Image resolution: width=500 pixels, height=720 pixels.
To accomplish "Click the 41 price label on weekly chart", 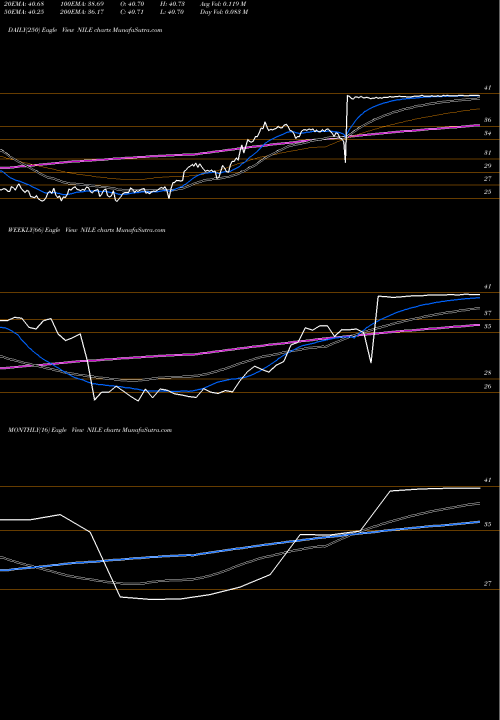I will [488, 287].
